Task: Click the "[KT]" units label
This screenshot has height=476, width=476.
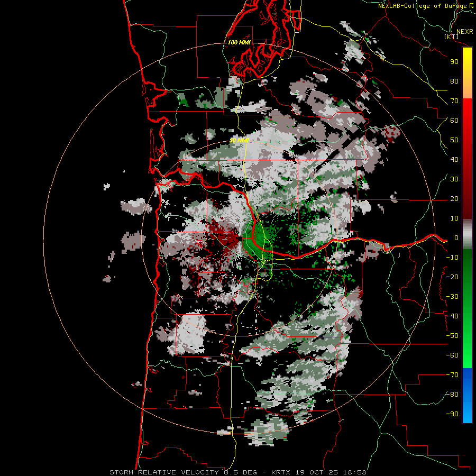Action: coord(452,36)
